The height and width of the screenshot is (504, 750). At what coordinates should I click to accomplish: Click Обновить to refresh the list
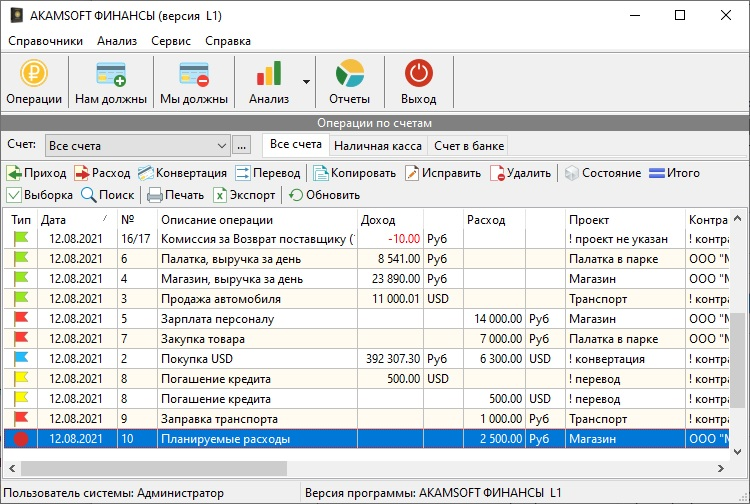pyautogui.click(x=324, y=195)
